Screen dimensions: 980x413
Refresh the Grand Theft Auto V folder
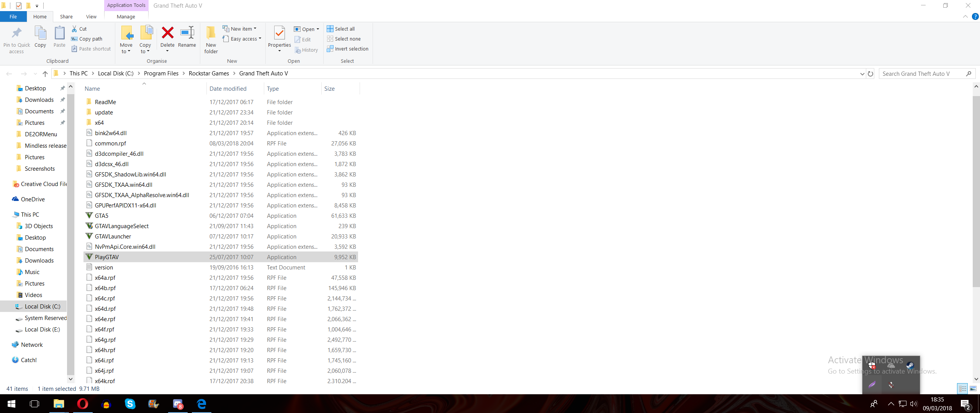tap(870, 73)
